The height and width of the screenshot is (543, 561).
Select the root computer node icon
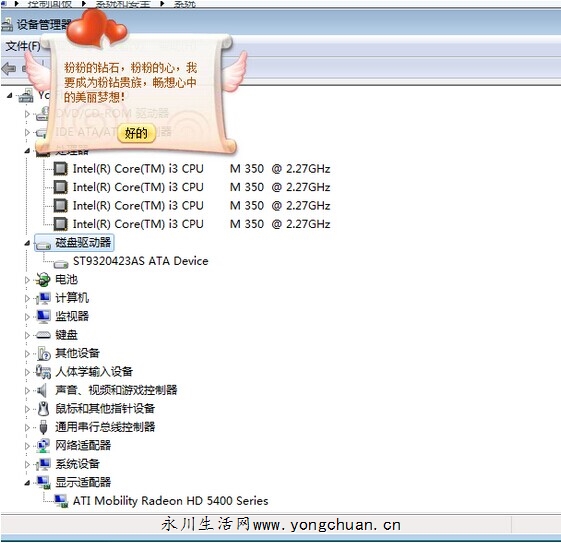26,96
